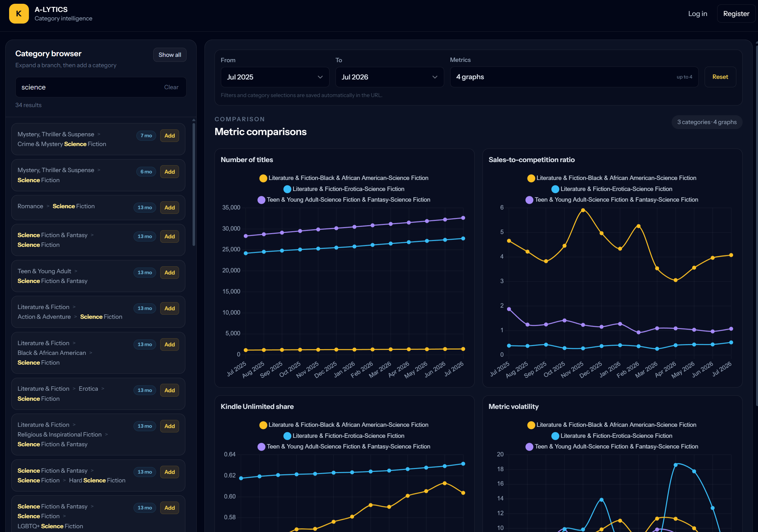Click the "Metric comparisons" heading
This screenshot has width=758, height=532.
pyautogui.click(x=260, y=132)
